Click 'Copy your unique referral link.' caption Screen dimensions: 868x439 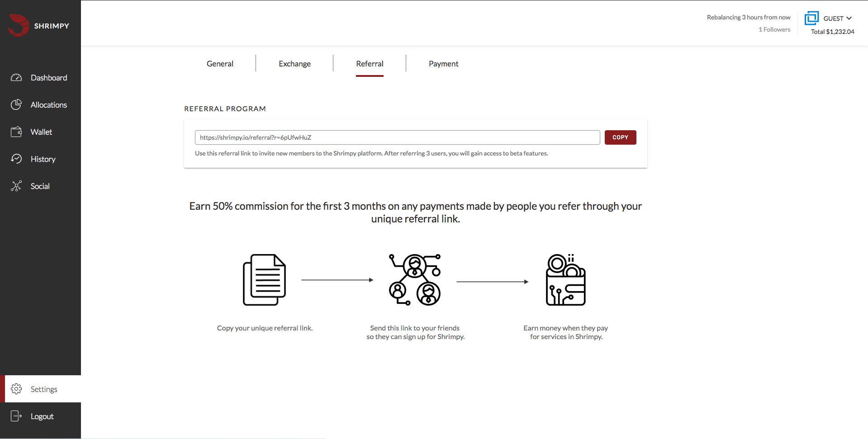(265, 328)
